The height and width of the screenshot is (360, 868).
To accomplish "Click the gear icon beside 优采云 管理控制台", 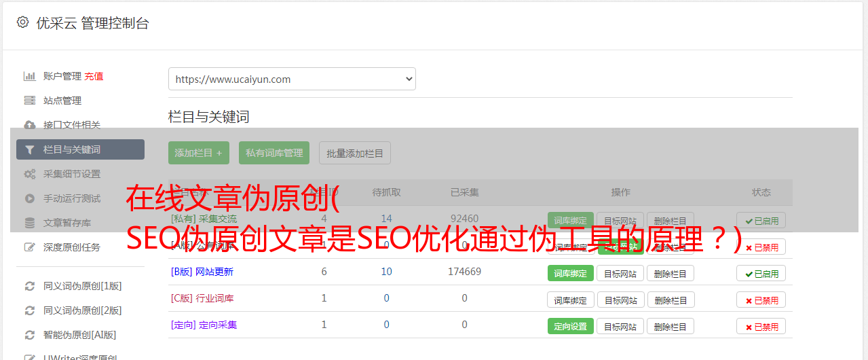I will coord(22,22).
